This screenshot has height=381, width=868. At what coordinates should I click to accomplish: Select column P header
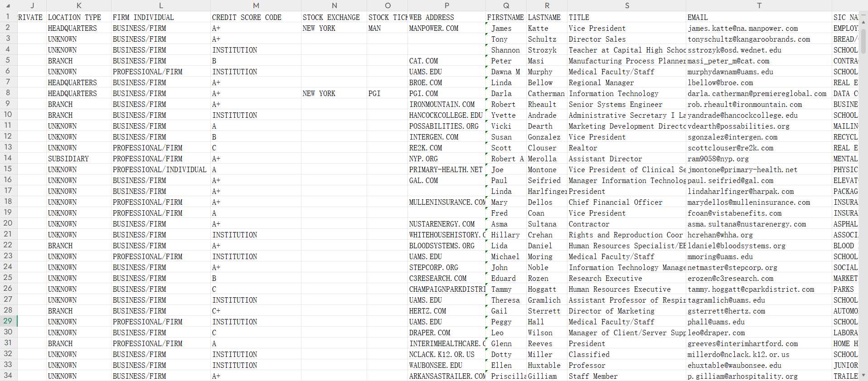446,5
